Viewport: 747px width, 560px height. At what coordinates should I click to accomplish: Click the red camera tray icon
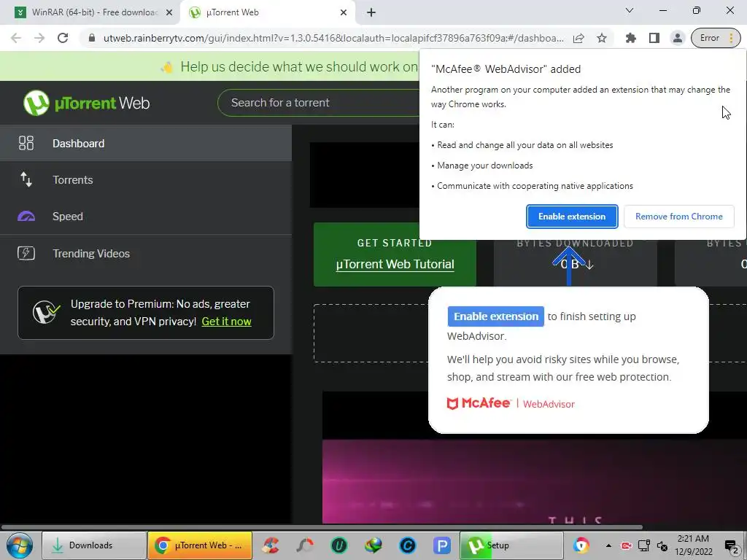click(626, 545)
